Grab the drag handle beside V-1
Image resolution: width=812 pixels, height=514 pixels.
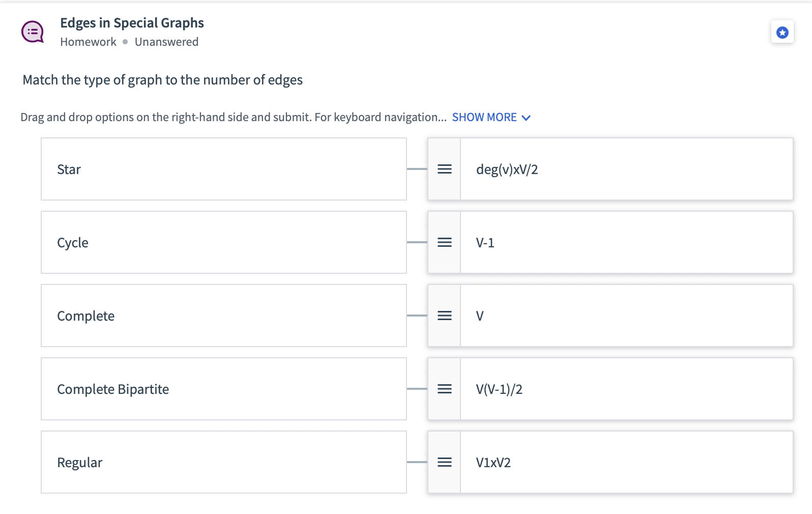coord(444,242)
